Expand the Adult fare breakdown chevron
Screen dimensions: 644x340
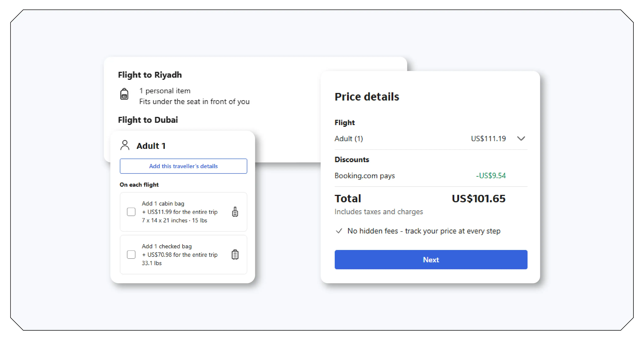click(521, 138)
